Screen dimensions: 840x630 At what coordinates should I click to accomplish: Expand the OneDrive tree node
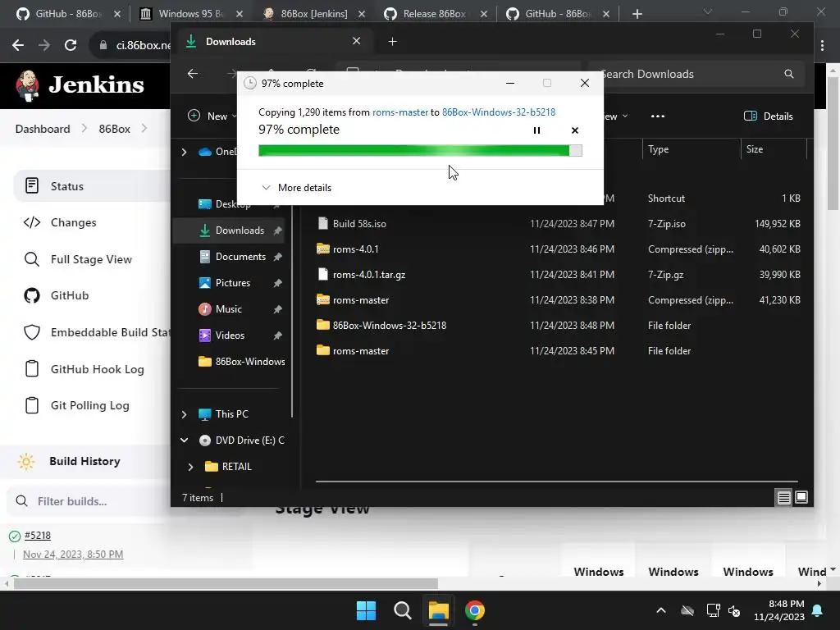coord(185,152)
